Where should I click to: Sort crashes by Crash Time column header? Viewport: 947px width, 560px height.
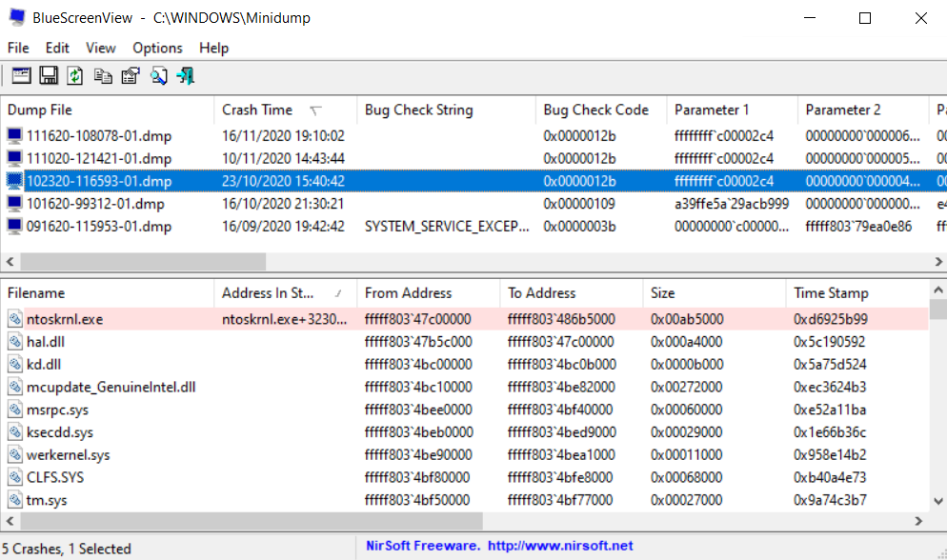pos(285,110)
